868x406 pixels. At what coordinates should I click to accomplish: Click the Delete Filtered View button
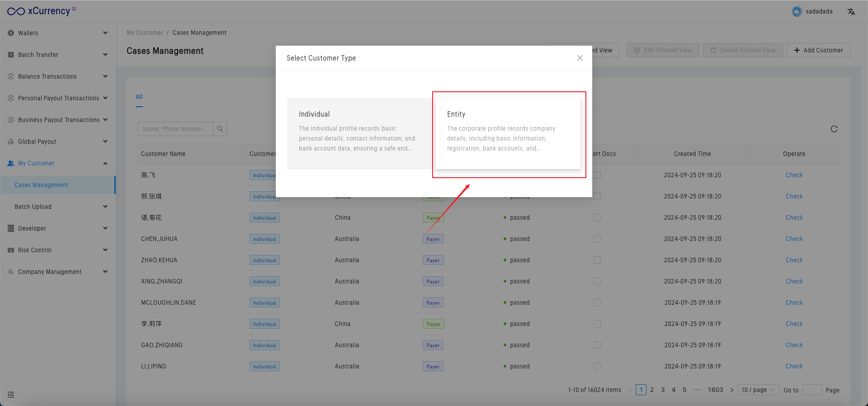point(743,50)
